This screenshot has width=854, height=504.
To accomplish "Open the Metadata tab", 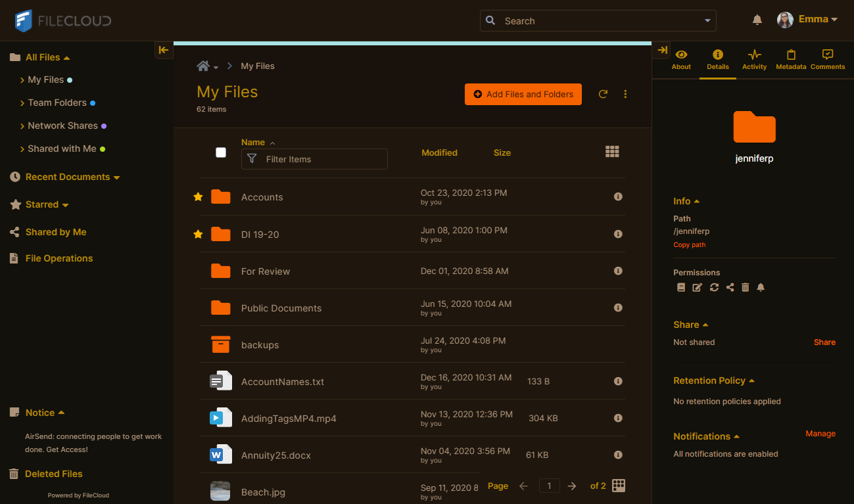I will 791,59.
